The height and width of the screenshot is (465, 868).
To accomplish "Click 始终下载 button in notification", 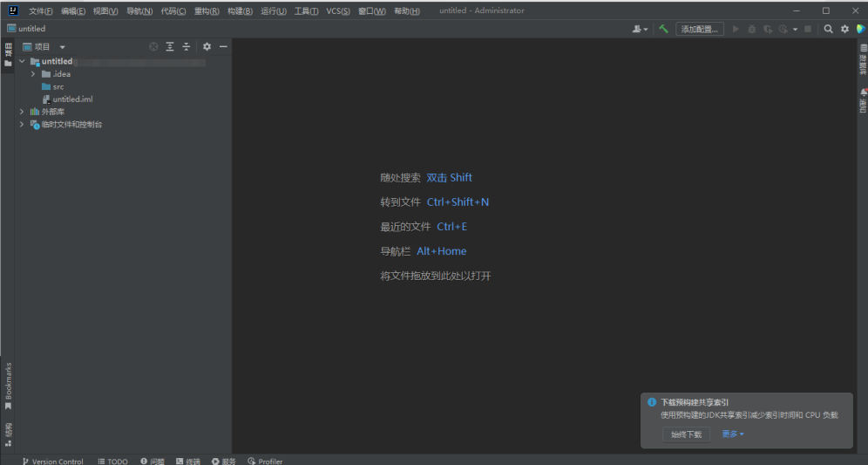I will pos(687,434).
